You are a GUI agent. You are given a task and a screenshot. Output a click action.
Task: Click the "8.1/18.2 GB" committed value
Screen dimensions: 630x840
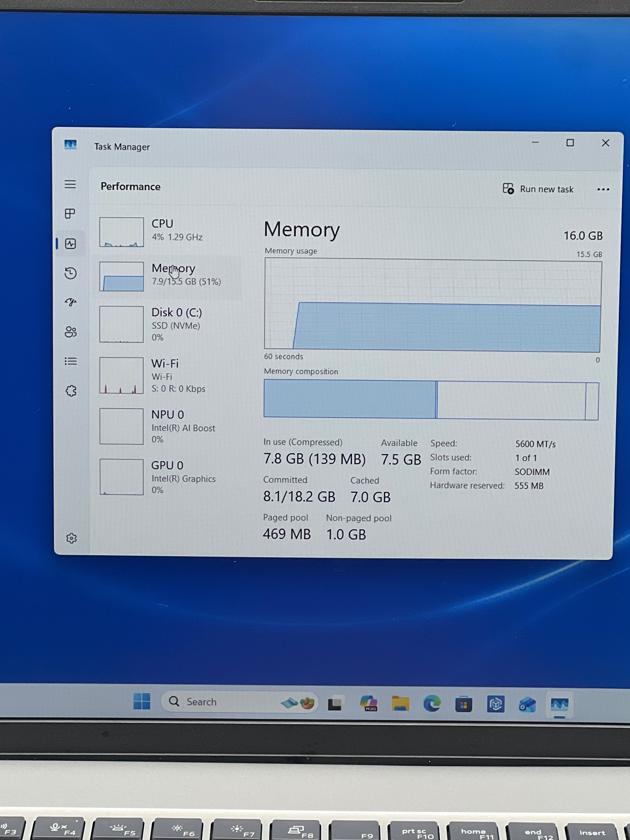pyautogui.click(x=299, y=497)
